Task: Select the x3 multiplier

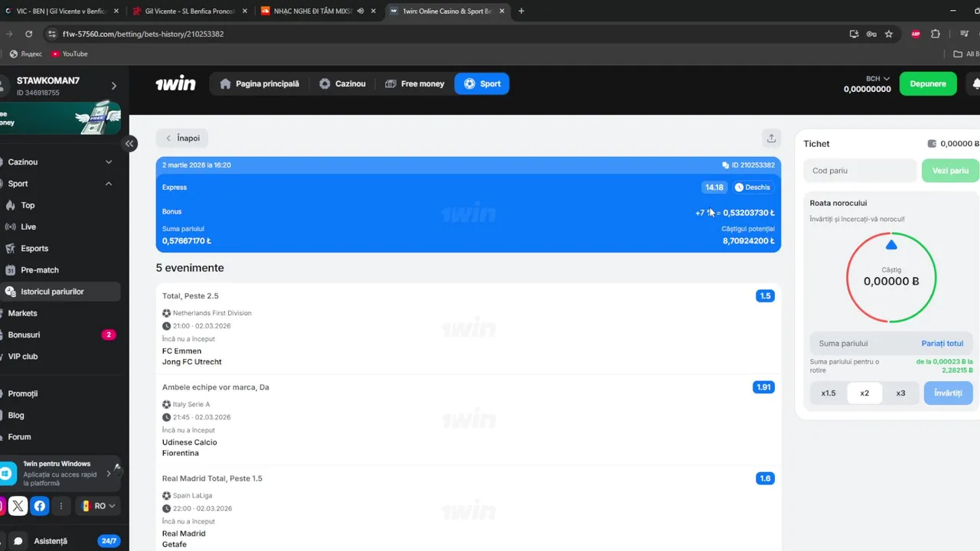Action: [x=900, y=393]
